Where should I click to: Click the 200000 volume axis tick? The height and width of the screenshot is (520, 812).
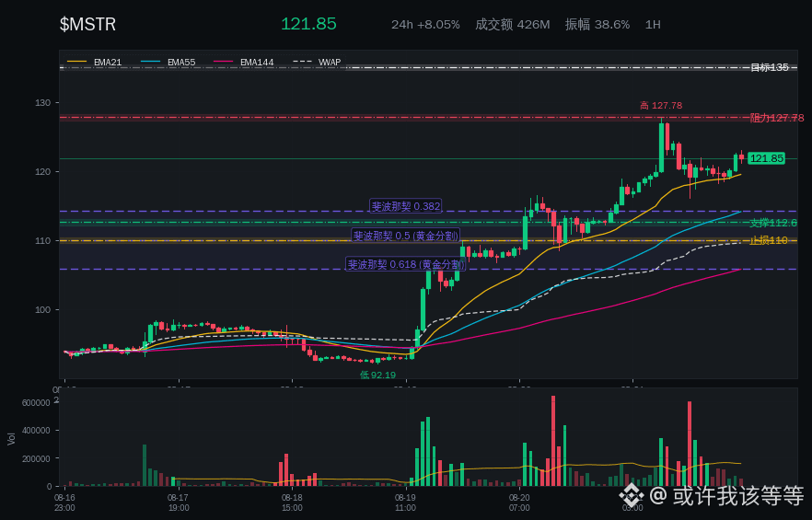tap(36, 459)
